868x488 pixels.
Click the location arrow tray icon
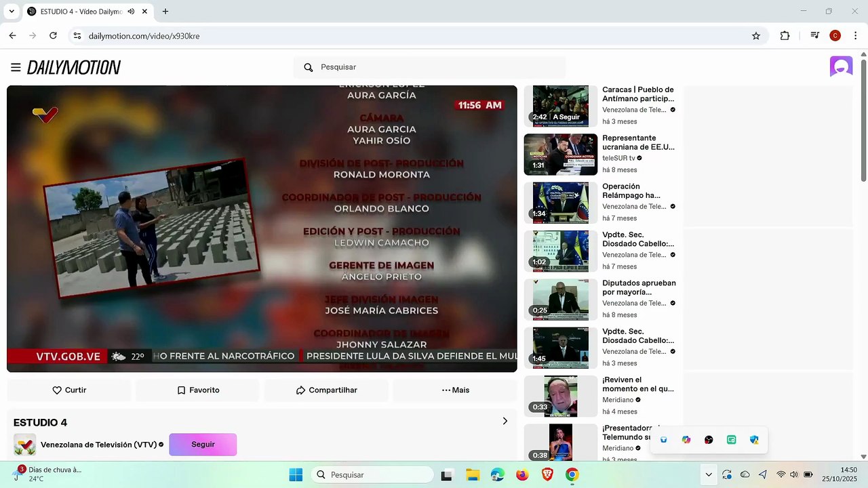click(x=763, y=475)
